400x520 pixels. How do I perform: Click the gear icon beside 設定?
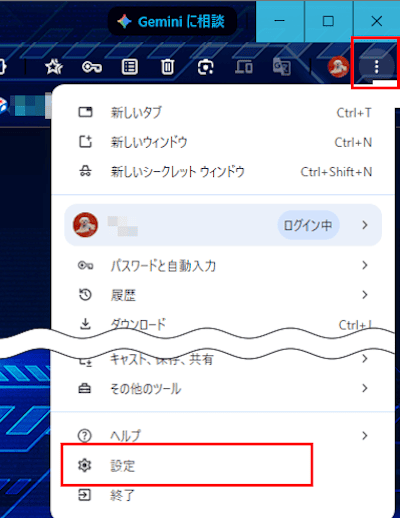85,465
